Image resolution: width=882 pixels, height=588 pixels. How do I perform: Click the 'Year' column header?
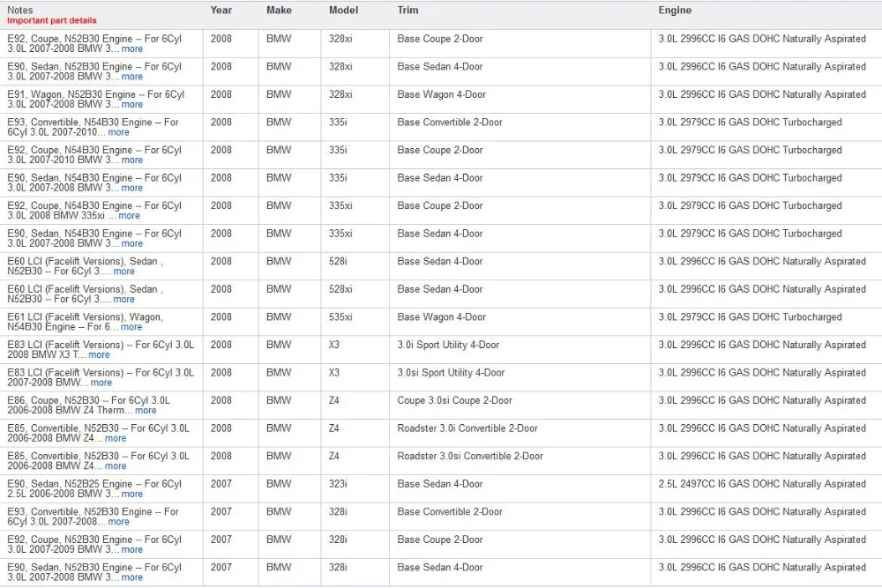[x=221, y=10]
